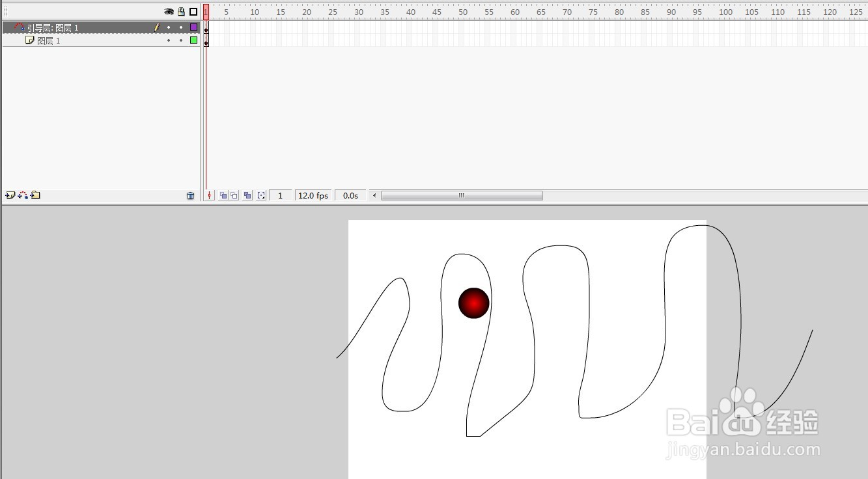Select keyframe 1 on the guide layer
This screenshot has height=479, width=868.
(x=206, y=27)
